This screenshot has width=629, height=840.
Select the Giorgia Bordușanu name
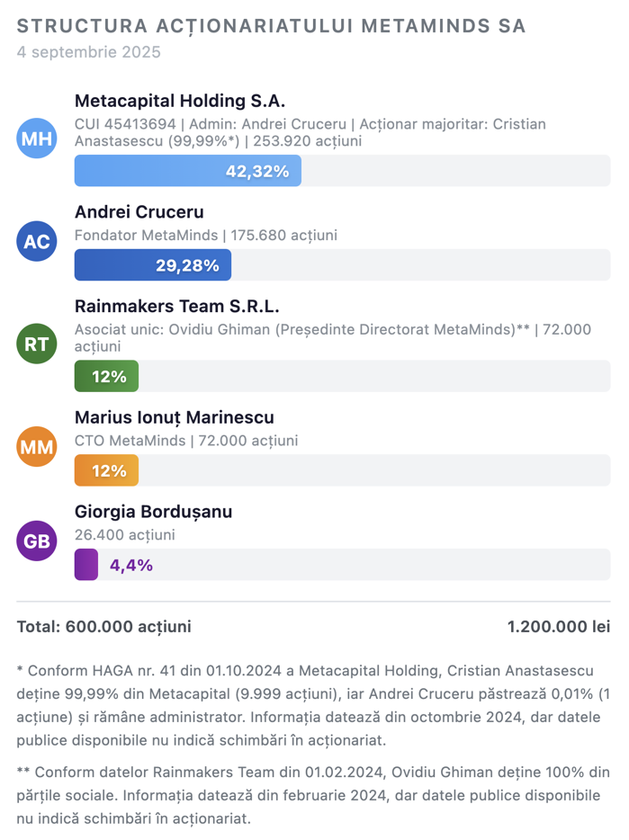[153, 512]
